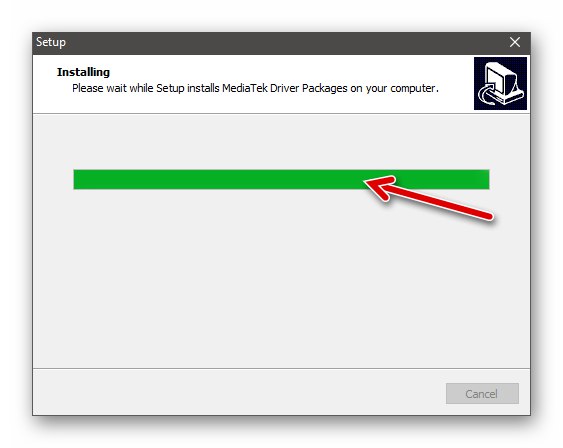
Task: Click the separator line above Cancel button
Action: [x=281, y=368]
